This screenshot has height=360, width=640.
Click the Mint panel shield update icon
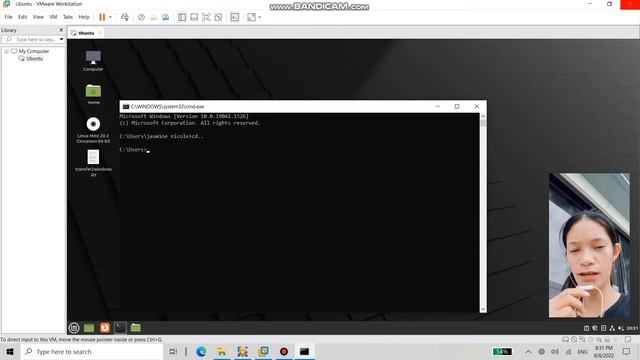click(x=595, y=328)
